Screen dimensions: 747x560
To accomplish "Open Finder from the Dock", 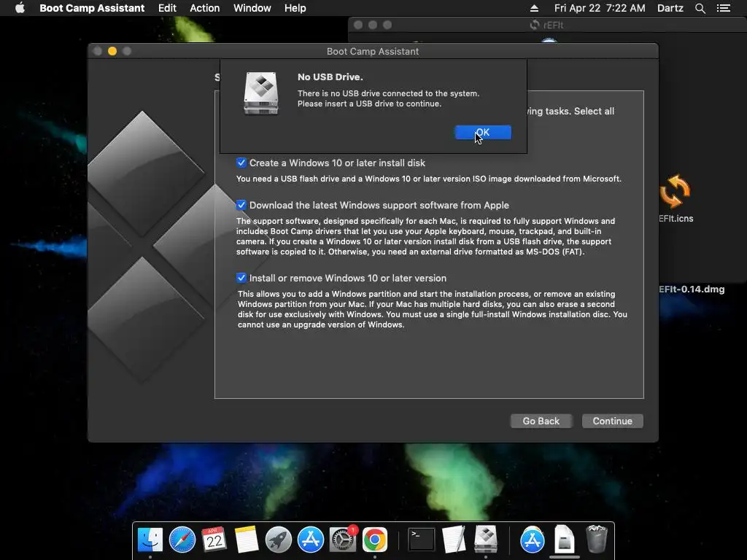I will [150, 540].
